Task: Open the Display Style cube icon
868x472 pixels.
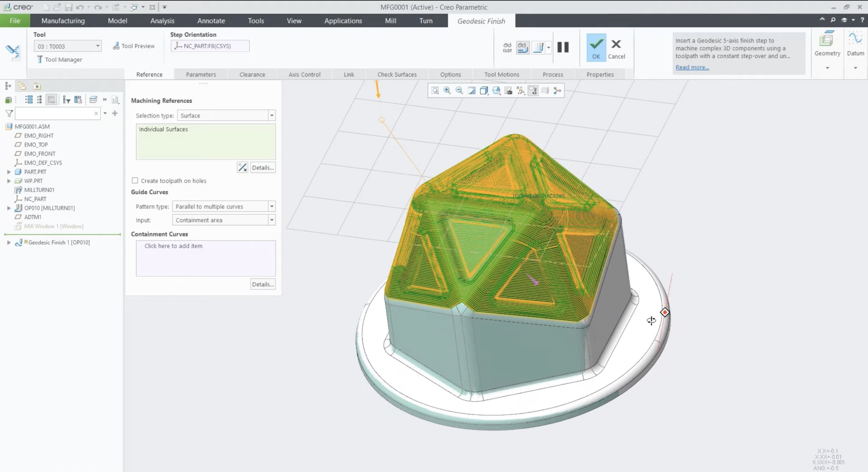Action: [484, 91]
